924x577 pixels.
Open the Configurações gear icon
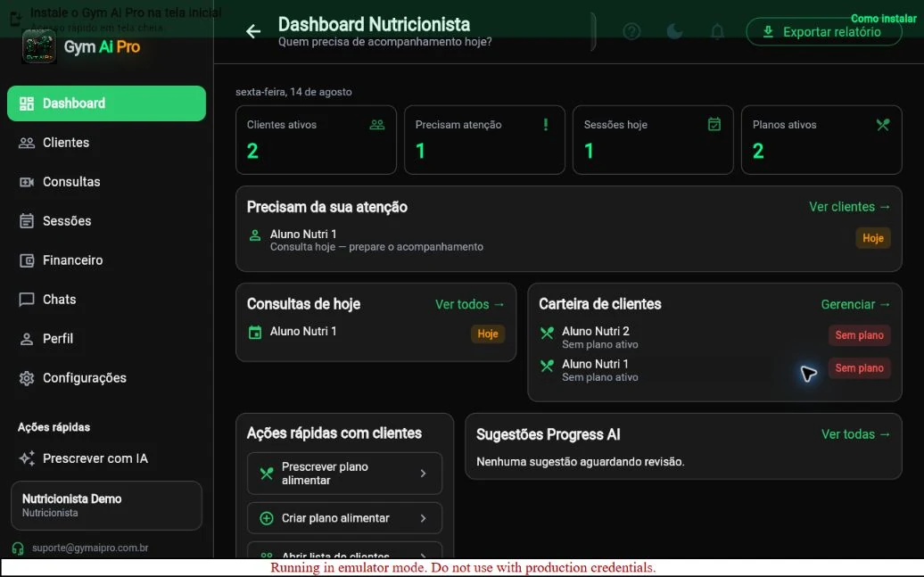click(27, 378)
